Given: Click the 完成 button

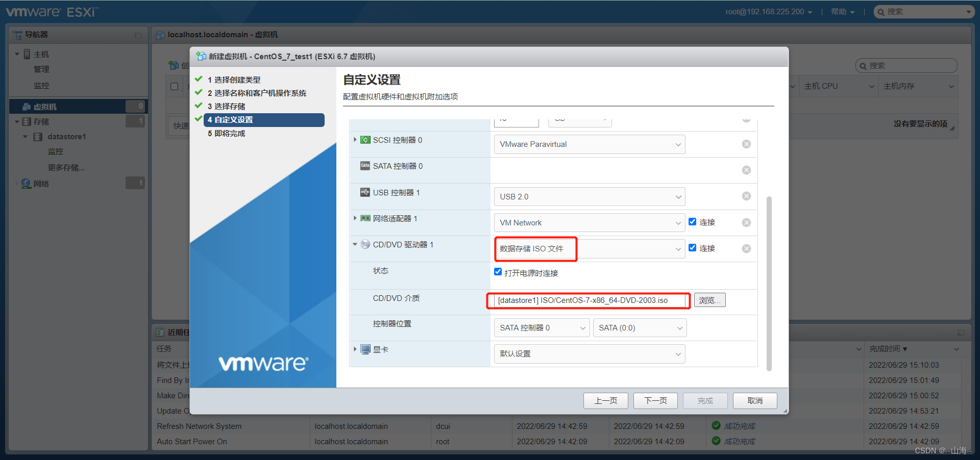Looking at the screenshot, I should tap(705, 401).
